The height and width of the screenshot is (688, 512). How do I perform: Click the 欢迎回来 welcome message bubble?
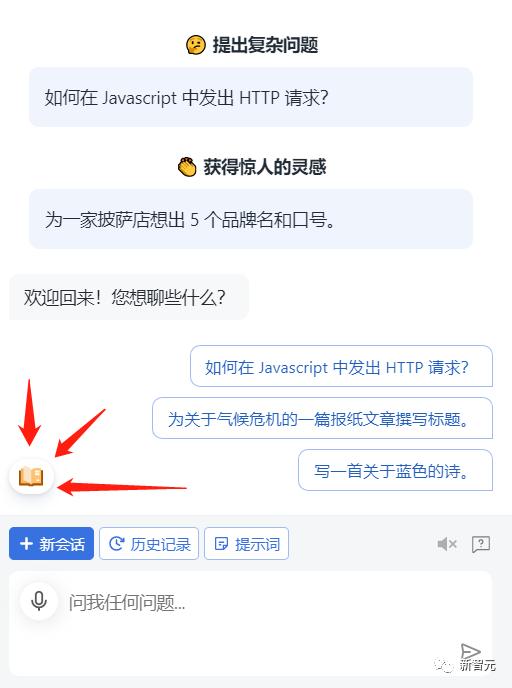point(129,297)
